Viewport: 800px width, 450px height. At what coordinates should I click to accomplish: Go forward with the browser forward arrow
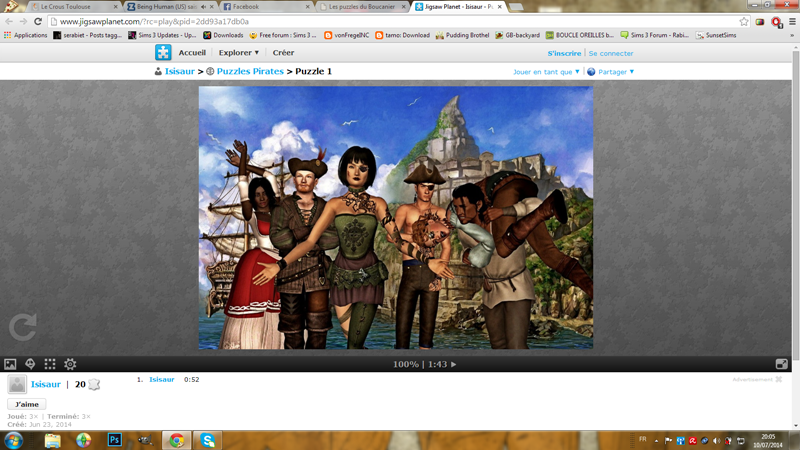tap(23, 21)
